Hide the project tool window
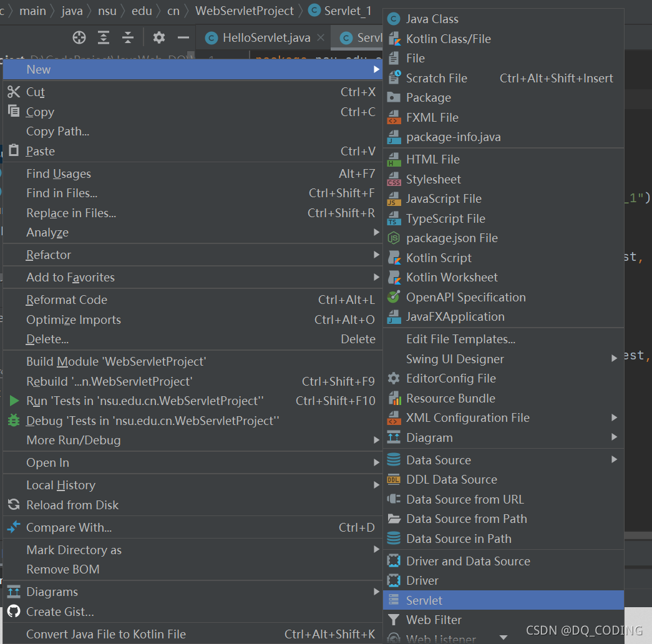The width and height of the screenshot is (652, 644). click(x=183, y=37)
